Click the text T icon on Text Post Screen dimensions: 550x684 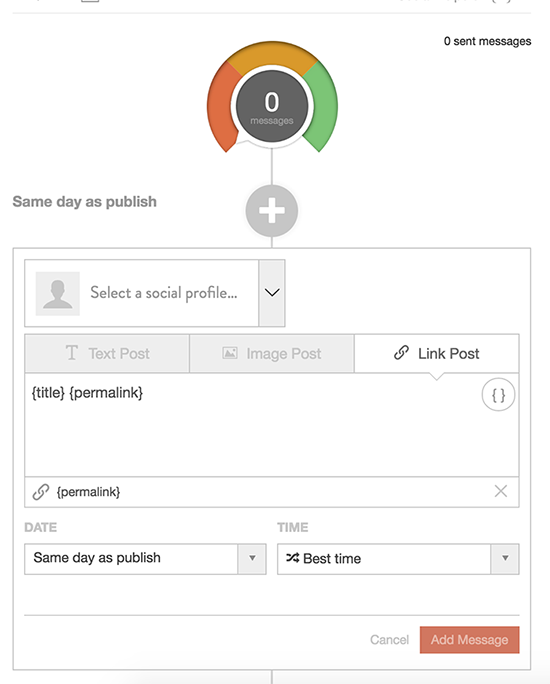[72, 353]
